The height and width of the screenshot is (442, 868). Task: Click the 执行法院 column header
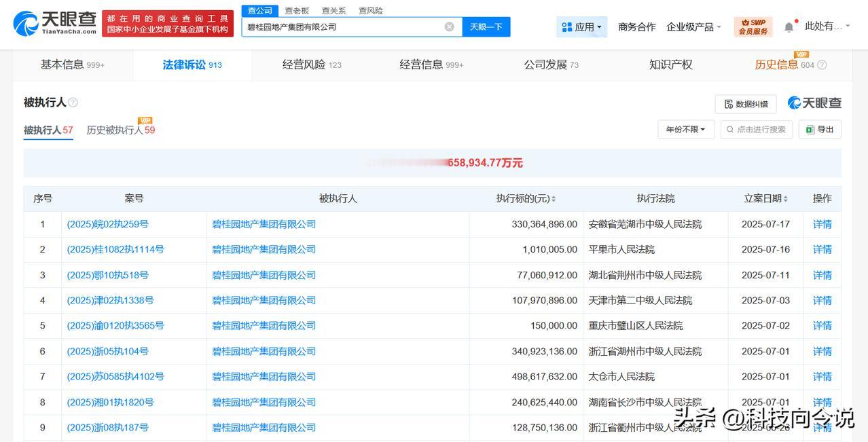tap(655, 199)
